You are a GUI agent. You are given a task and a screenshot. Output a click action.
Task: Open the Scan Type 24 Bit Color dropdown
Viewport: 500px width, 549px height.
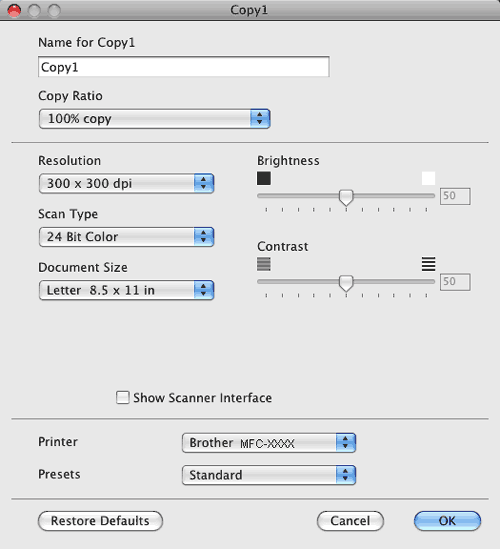(126, 237)
